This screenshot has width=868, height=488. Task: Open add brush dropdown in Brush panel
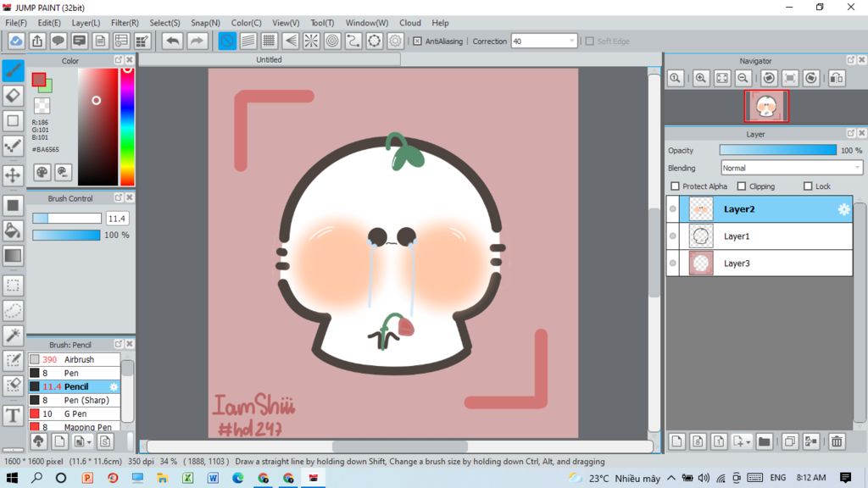(89, 441)
